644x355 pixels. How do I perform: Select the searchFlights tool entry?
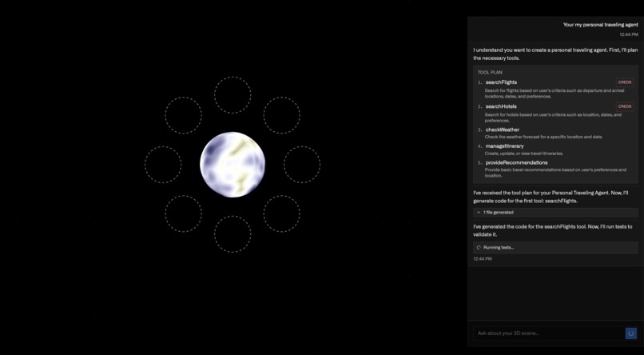pos(501,82)
